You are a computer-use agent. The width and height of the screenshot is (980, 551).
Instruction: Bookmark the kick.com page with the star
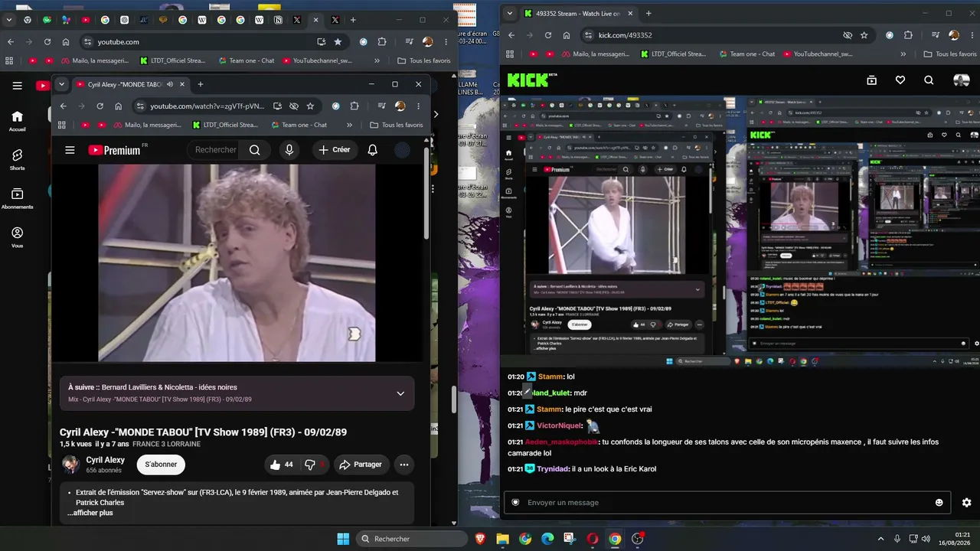point(864,35)
